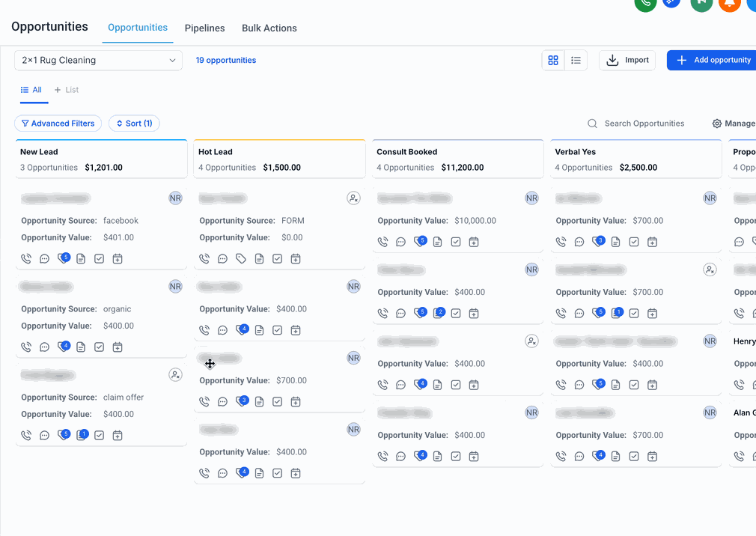Add a new smart List tab

(x=67, y=90)
